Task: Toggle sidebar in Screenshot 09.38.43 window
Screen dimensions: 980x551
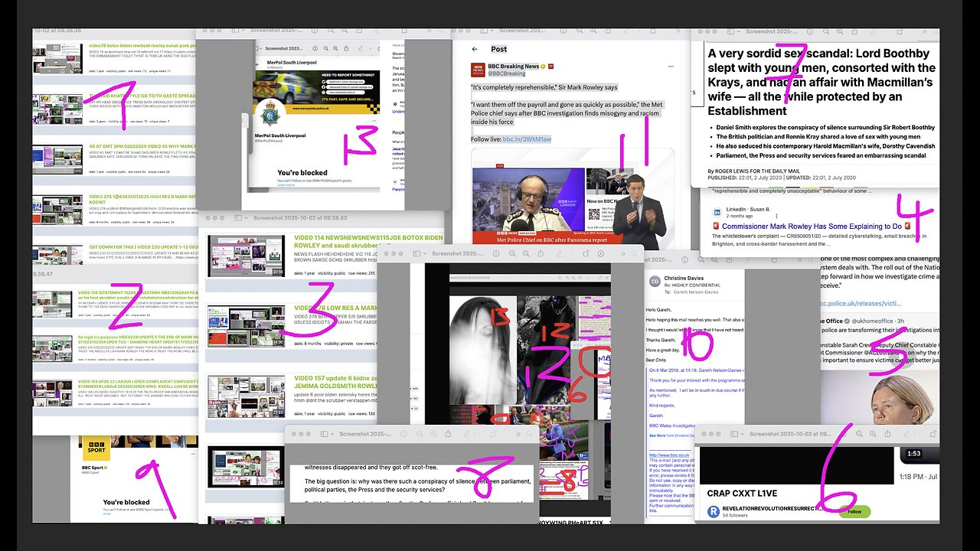Action: pos(238,218)
